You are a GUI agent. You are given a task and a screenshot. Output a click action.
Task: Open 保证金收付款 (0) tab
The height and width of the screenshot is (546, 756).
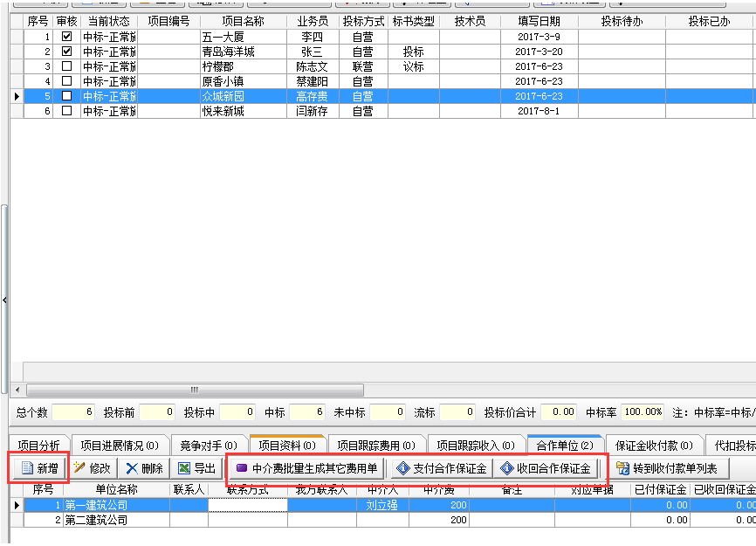(x=654, y=446)
